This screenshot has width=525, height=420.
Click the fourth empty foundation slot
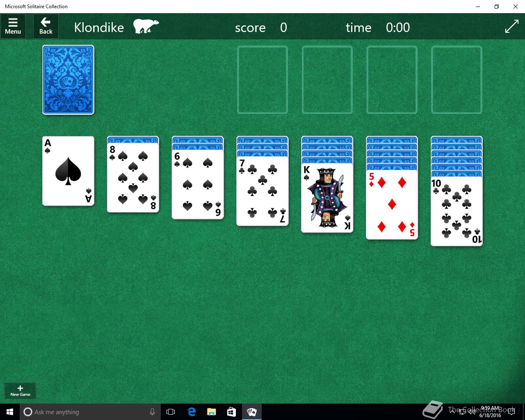(457, 80)
